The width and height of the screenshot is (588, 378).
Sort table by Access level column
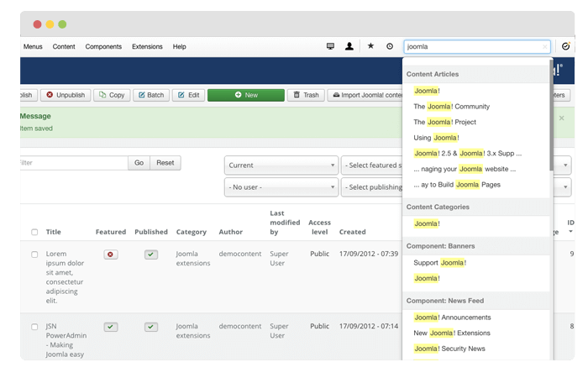[x=319, y=228]
